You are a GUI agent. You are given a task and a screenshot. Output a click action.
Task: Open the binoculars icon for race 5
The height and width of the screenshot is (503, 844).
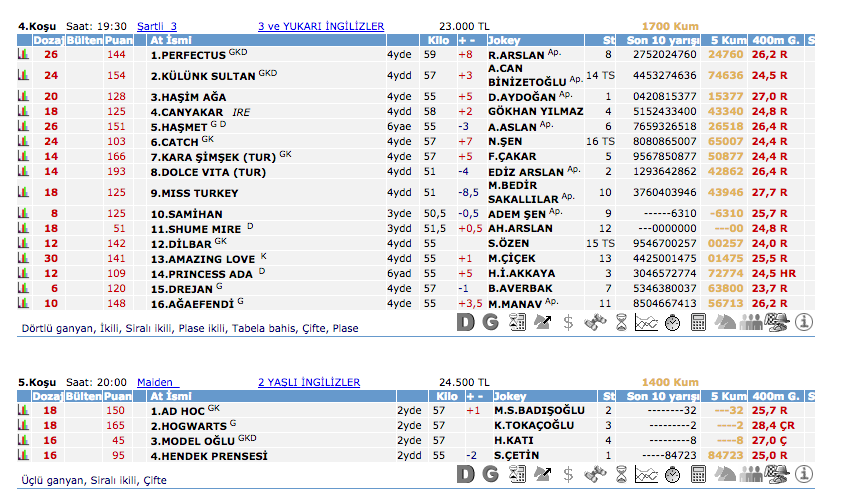coord(595,474)
